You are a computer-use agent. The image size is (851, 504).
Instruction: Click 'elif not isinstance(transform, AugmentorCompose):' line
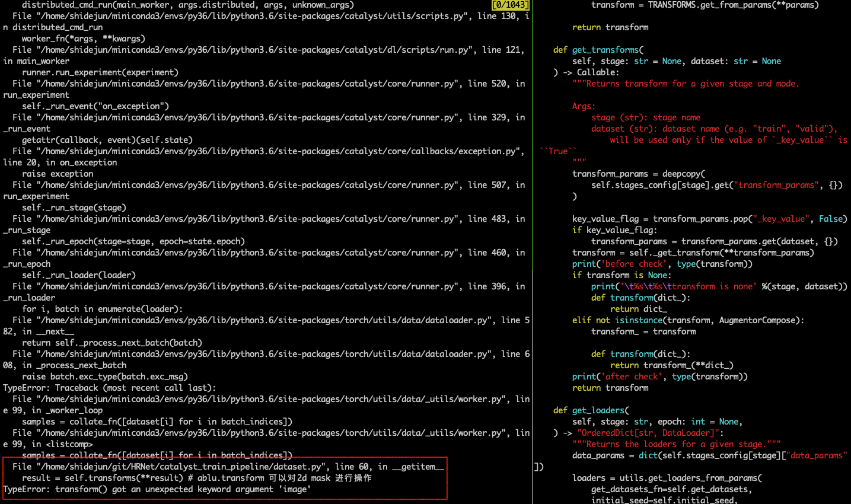[x=689, y=320]
